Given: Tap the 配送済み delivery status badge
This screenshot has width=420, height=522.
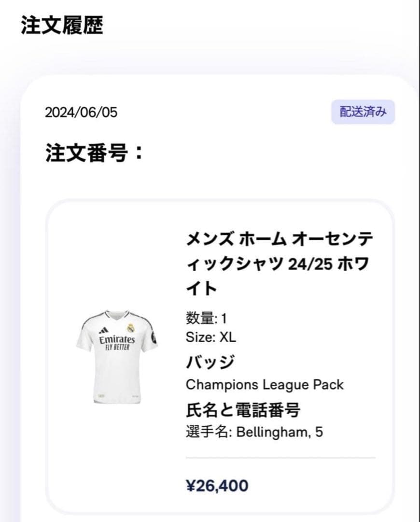Looking at the screenshot, I should tap(363, 112).
